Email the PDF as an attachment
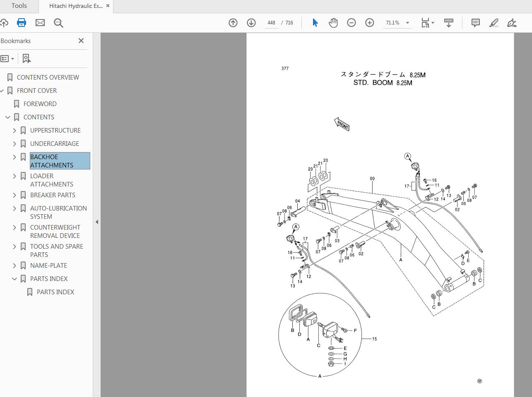 (x=40, y=23)
